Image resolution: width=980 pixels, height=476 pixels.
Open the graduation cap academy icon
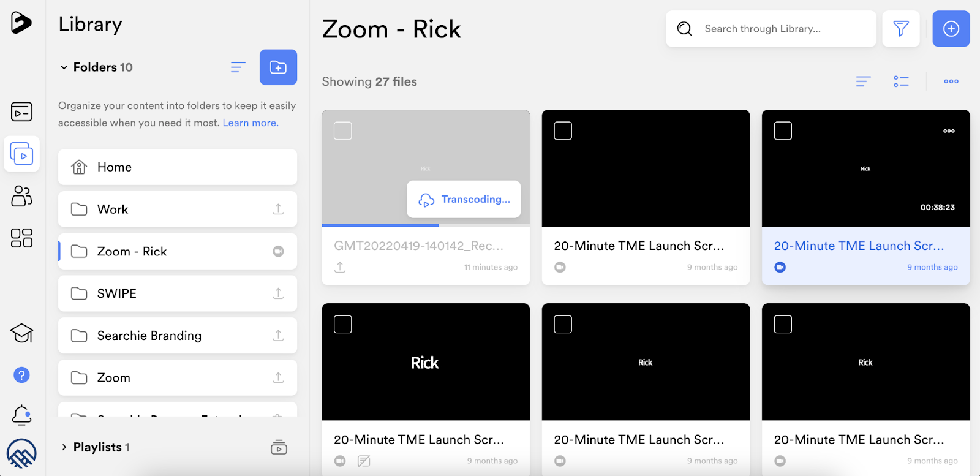click(x=21, y=333)
